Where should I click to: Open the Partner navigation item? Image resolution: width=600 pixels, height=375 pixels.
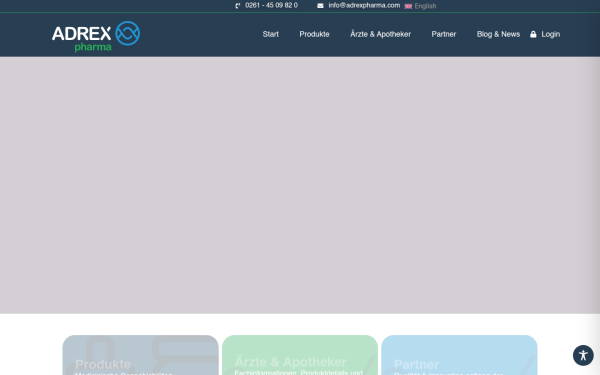(x=443, y=34)
